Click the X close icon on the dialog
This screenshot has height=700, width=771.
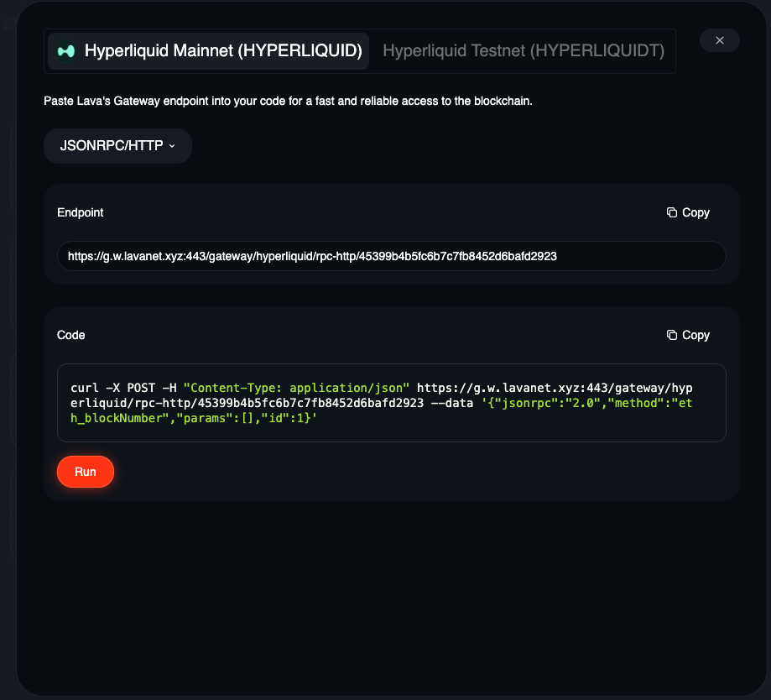[719, 40]
